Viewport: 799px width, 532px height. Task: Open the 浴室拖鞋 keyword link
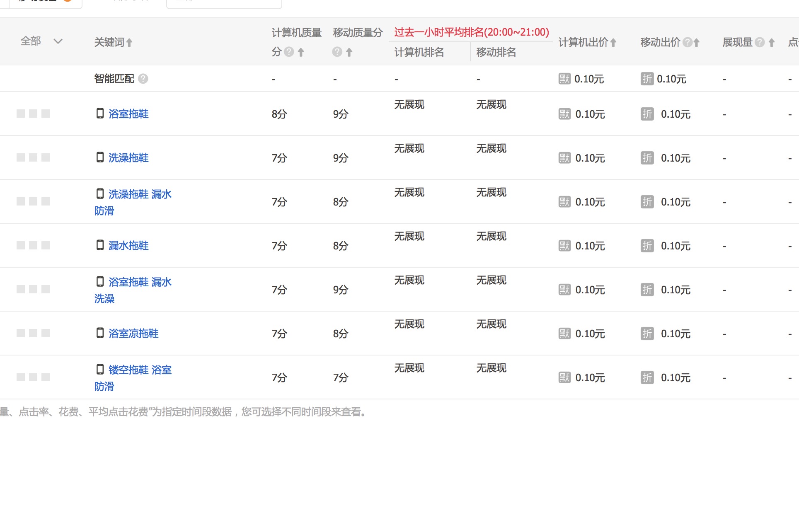tap(128, 114)
